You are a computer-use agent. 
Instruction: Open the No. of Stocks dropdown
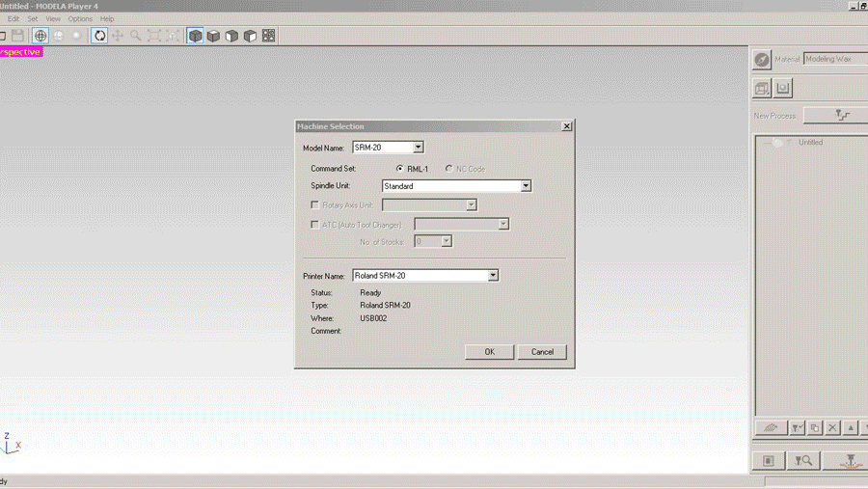click(x=447, y=241)
